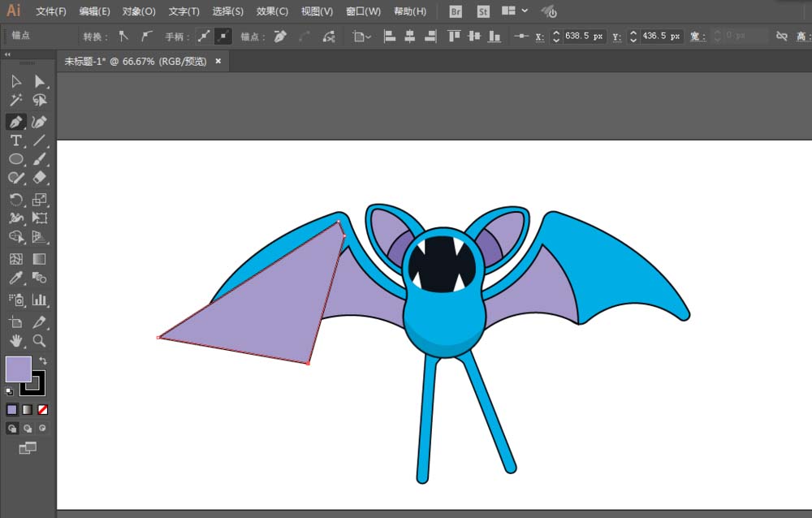812x518 pixels.
Task: Select the Scale tool
Action: pos(39,200)
